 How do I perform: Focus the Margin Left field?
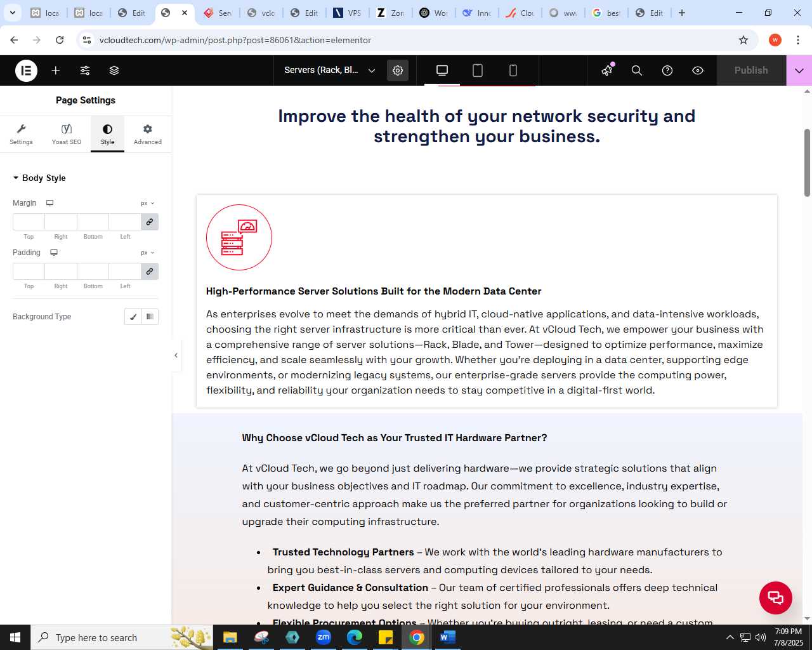(x=125, y=222)
